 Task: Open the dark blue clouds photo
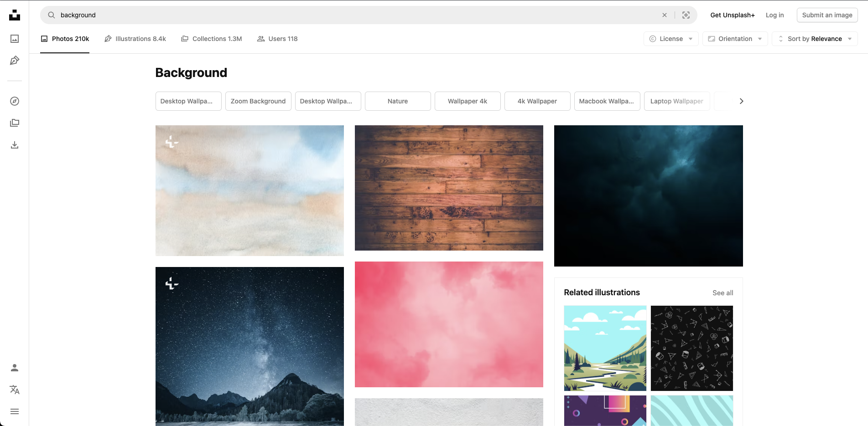(648, 196)
